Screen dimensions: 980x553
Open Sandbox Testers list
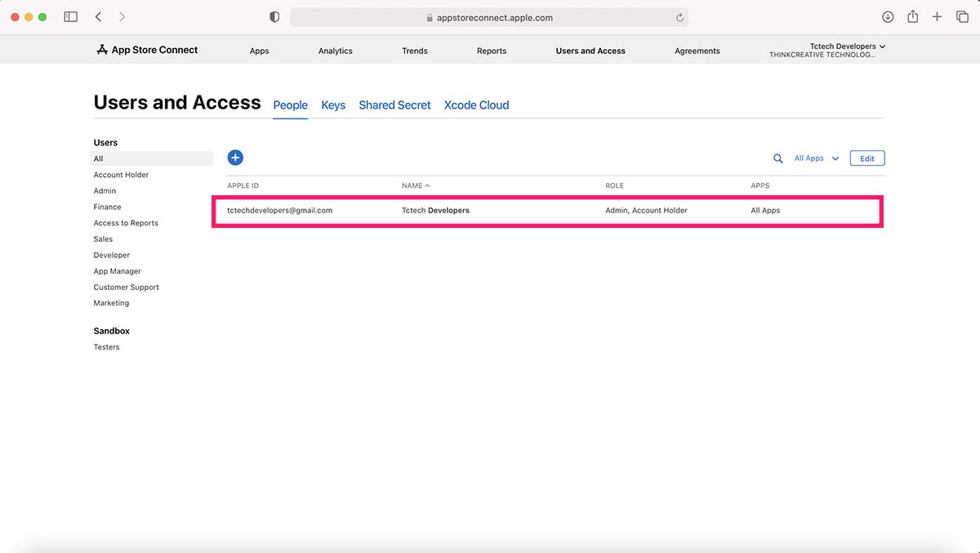point(106,347)
